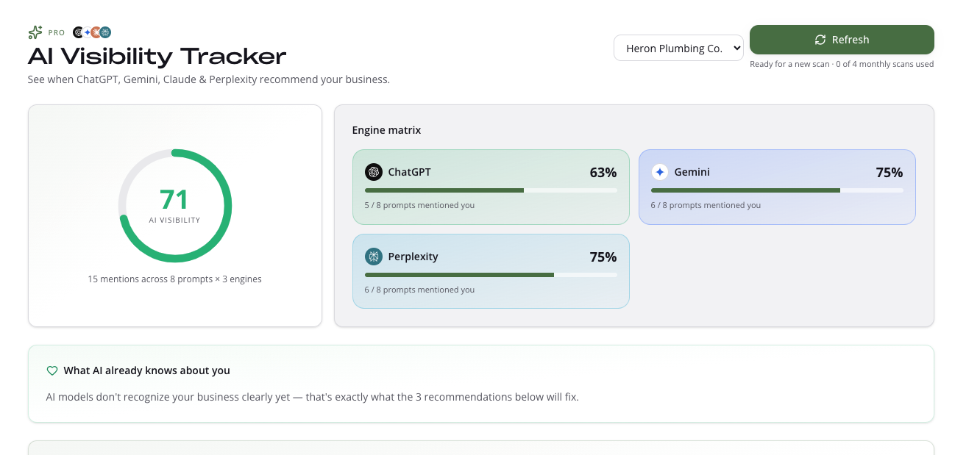The image size is (980, 455).
Task: Click the Gemini label in engine card
Action: coord(692,172)
